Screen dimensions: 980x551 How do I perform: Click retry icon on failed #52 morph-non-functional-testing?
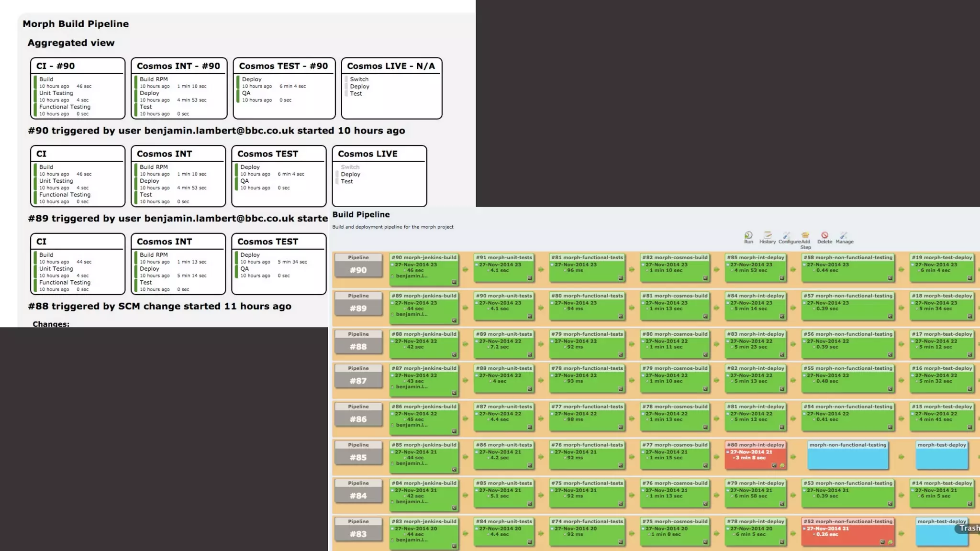890,542
